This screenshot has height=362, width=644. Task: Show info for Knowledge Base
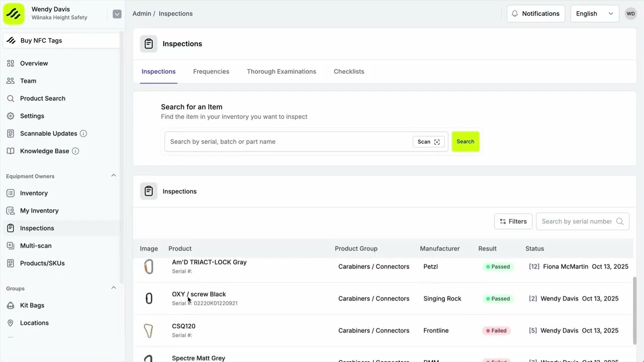click(75, 151)
